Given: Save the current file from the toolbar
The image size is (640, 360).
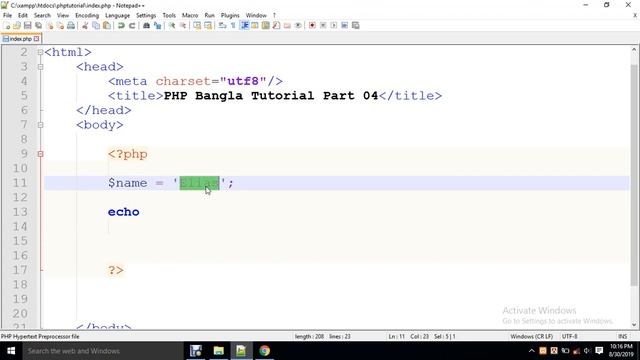Looking at the screenshot, I should click(x=27, y=25).
